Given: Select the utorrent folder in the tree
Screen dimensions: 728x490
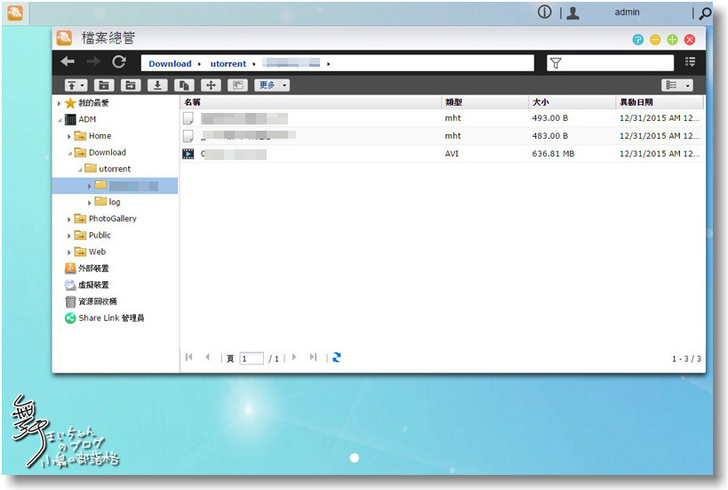Looking at the screenshot, I should pyautogui.click(x=115, y=169).
